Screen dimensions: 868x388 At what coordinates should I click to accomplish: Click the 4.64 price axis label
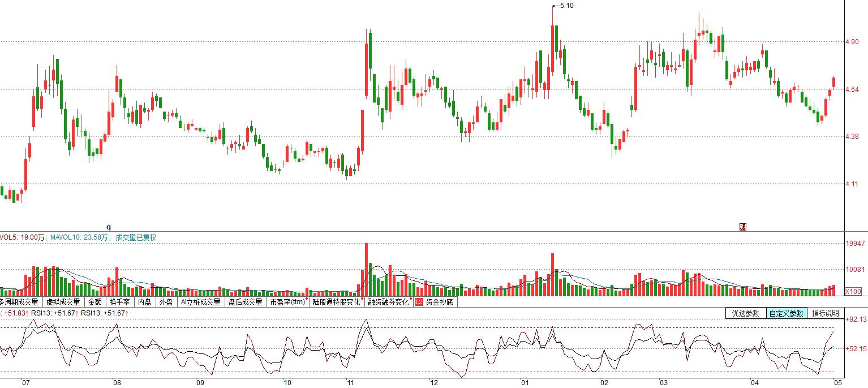852,89
